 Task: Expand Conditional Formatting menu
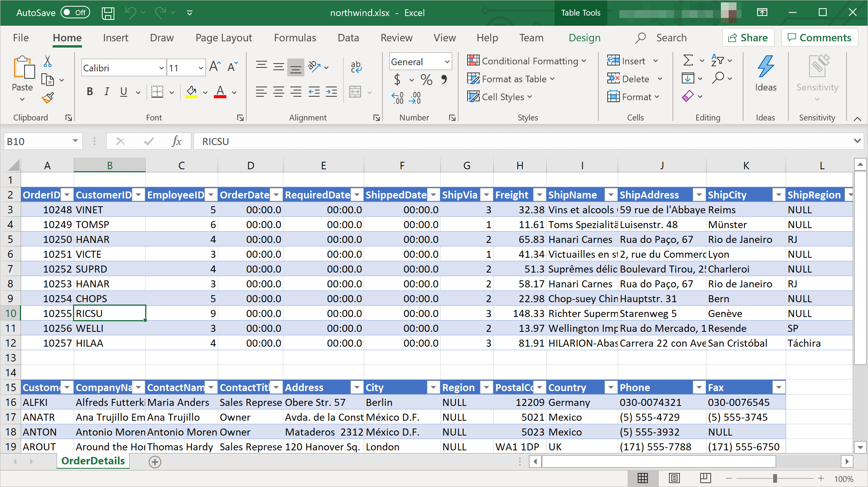pyautogui.click(x=526, y=61)
